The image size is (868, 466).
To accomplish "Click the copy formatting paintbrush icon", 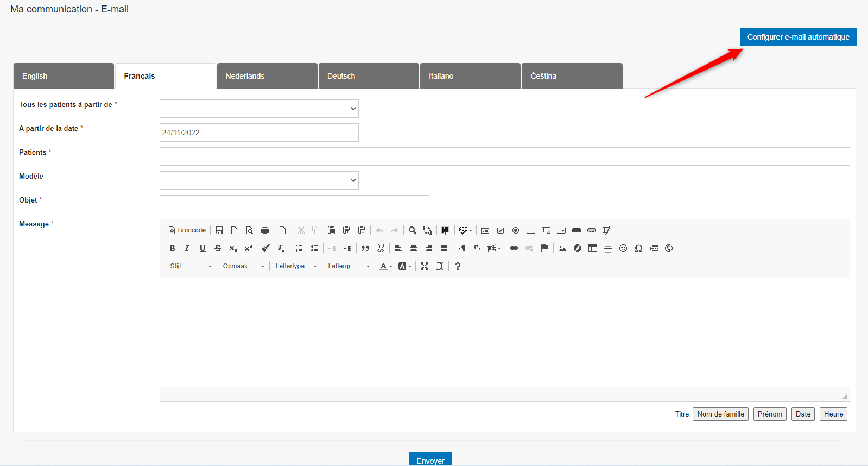I will (265, 248).
